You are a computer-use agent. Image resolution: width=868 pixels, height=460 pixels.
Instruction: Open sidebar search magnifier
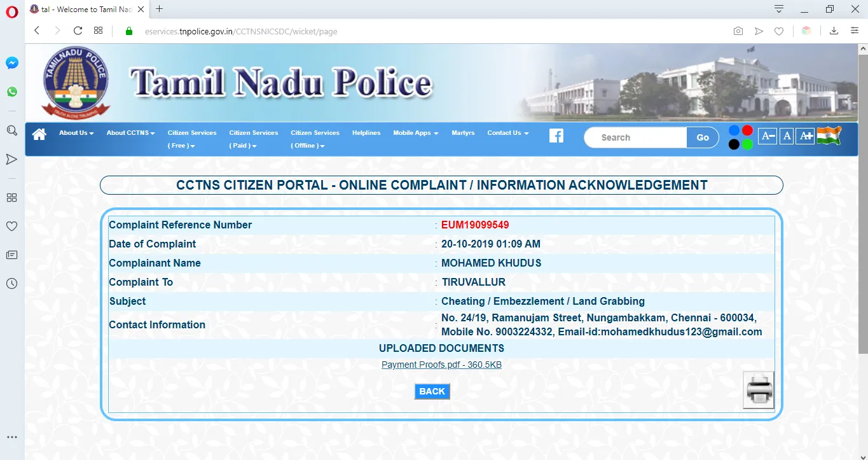pos(11,130)
